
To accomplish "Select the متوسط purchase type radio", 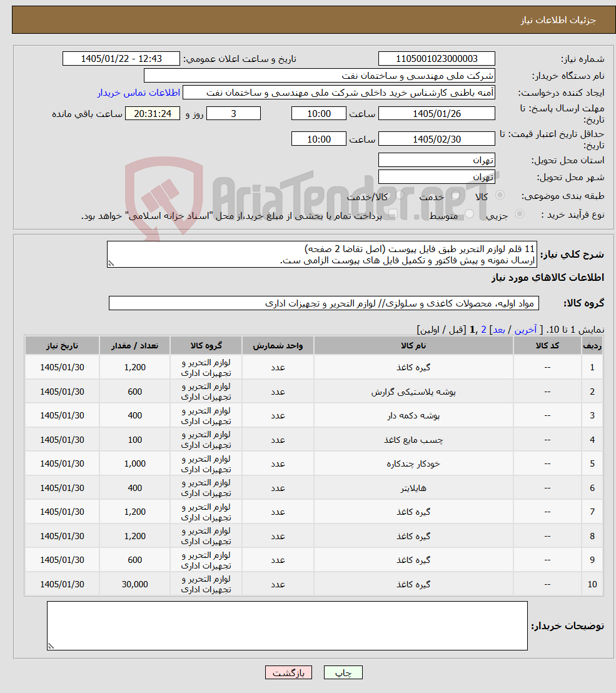I will [x=470, y=214].
